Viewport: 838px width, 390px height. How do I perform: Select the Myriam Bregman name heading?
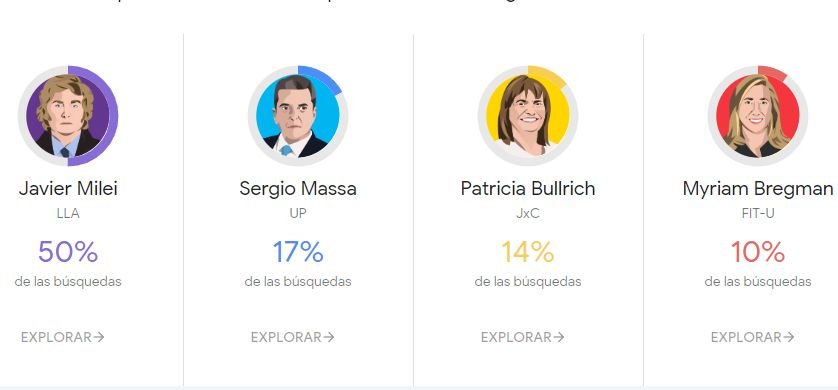757,189
